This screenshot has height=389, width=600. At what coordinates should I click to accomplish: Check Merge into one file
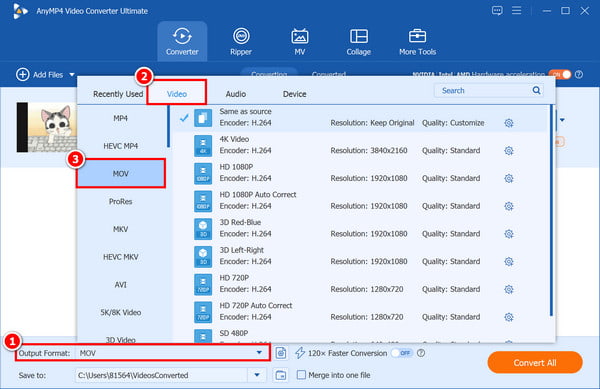tap(302, 375)
